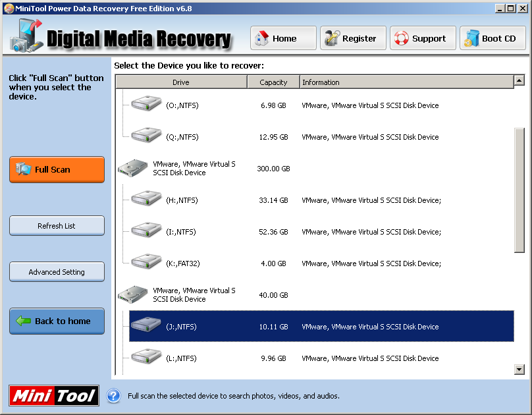Click the 52.36 GB capacity cell
The image size is (532, 415).
(x=273, y=232)
